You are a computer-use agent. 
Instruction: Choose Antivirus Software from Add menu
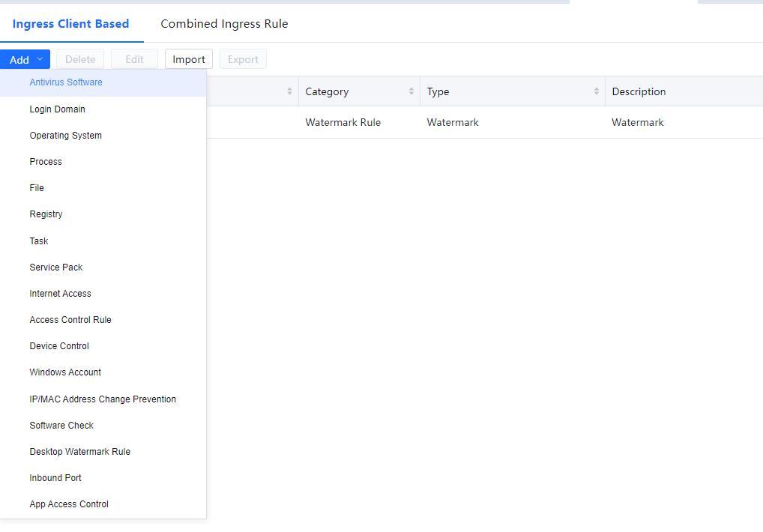(x=66, y=82)
